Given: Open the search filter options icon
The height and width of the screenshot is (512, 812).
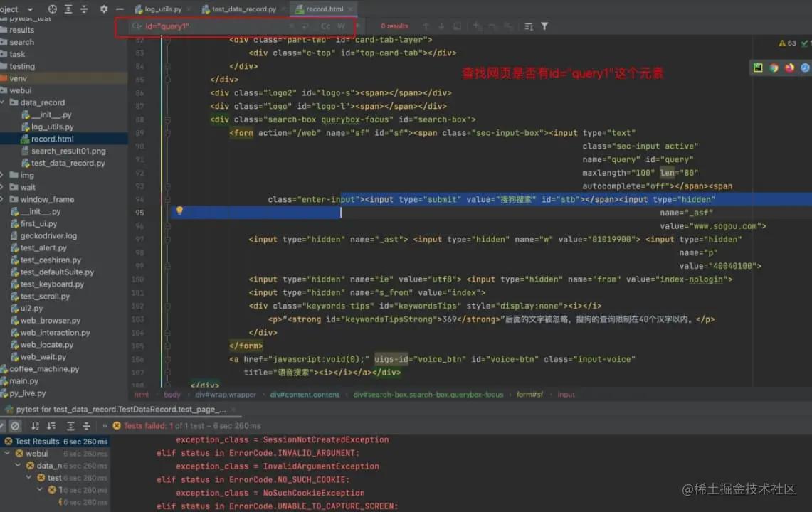Looking at the screenshot, I should click(545, 26).
